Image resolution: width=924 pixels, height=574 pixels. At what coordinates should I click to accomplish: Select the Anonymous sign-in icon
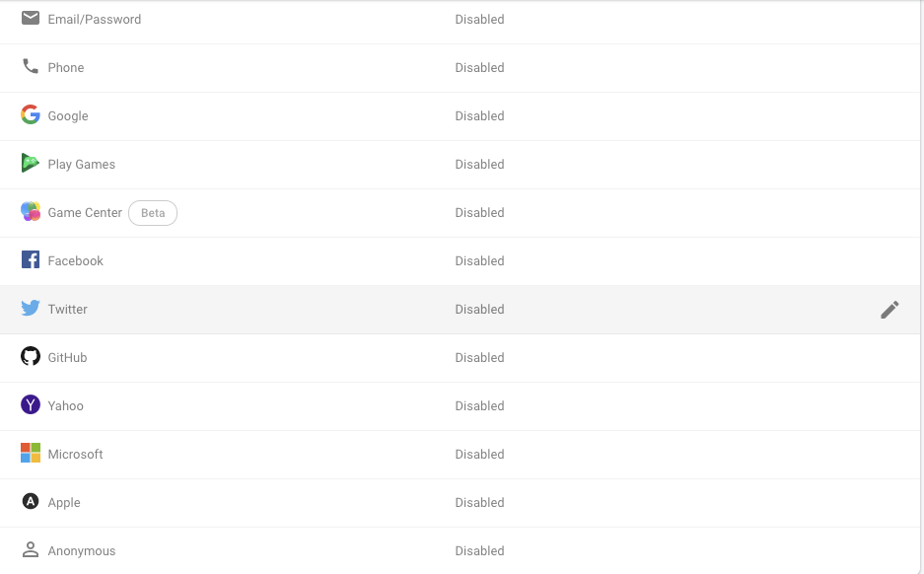[30, 550]
